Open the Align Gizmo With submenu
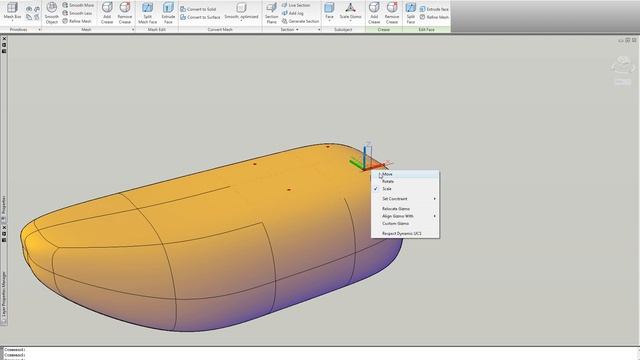The height and width of the screenshot is (360, 640). click(x=405, y=216)
